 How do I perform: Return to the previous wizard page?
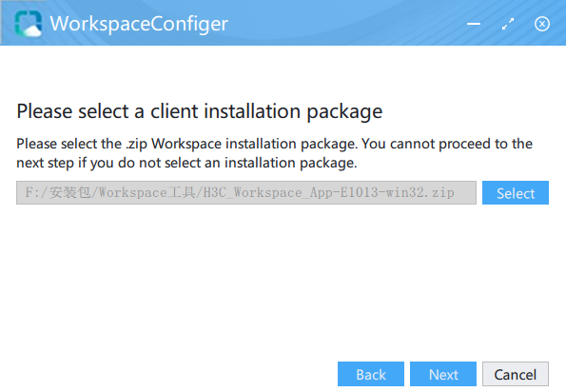pos(371,374)
